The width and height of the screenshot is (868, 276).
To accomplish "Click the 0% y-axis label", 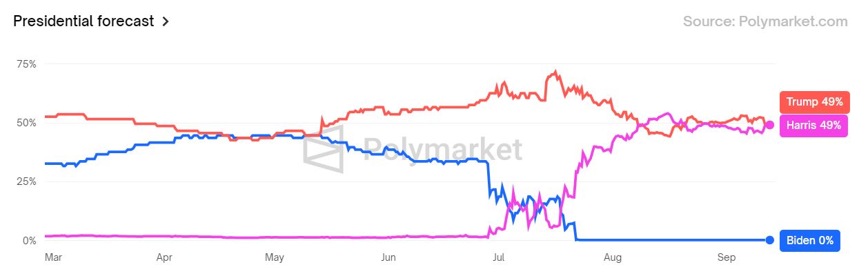I will pos(30,241).
